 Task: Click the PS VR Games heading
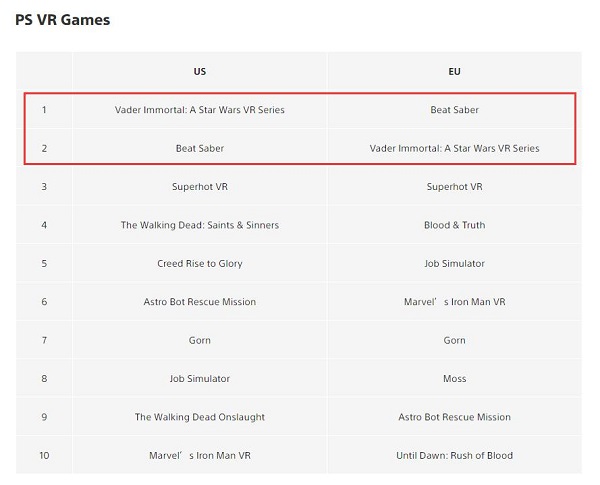click(62, 20)
